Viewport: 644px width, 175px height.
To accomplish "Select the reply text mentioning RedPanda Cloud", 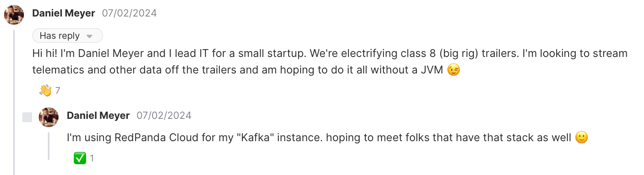I will click(x=327, y=137).
